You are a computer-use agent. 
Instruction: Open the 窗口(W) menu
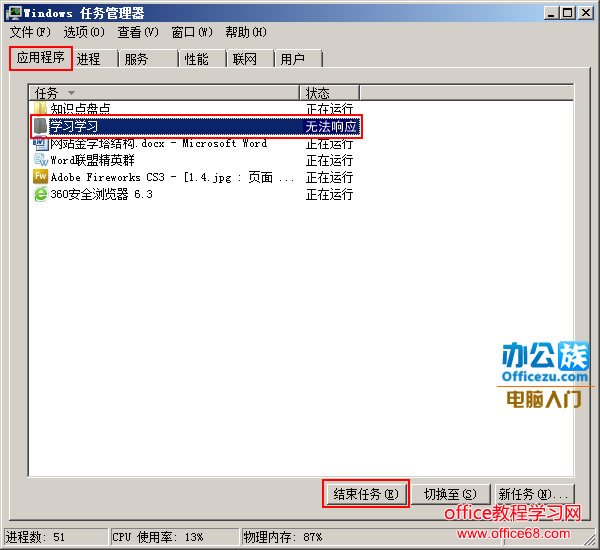coord(192,32)
